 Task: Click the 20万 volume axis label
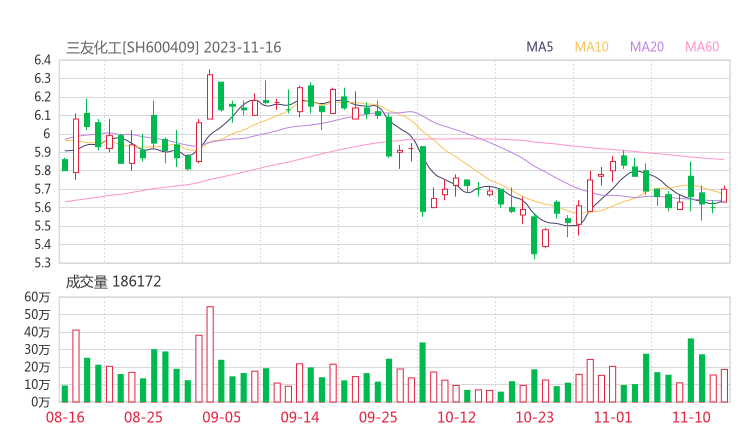(x=37, y=367)
